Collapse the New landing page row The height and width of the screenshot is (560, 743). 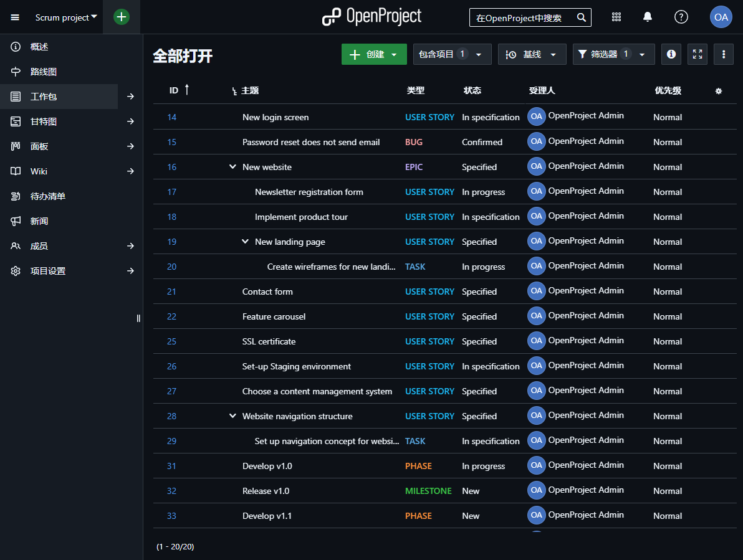pyautogui.click(x=245, y=242)
